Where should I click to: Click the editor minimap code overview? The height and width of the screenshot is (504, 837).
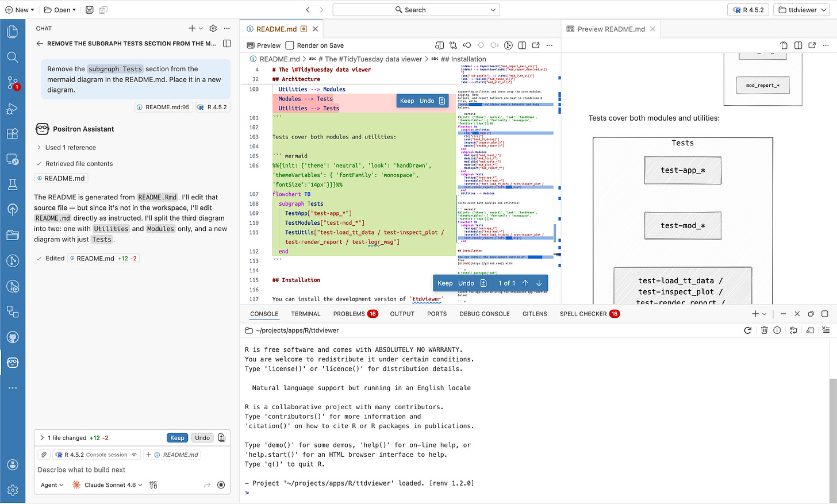pyautogui.click(x=506, y=184)
